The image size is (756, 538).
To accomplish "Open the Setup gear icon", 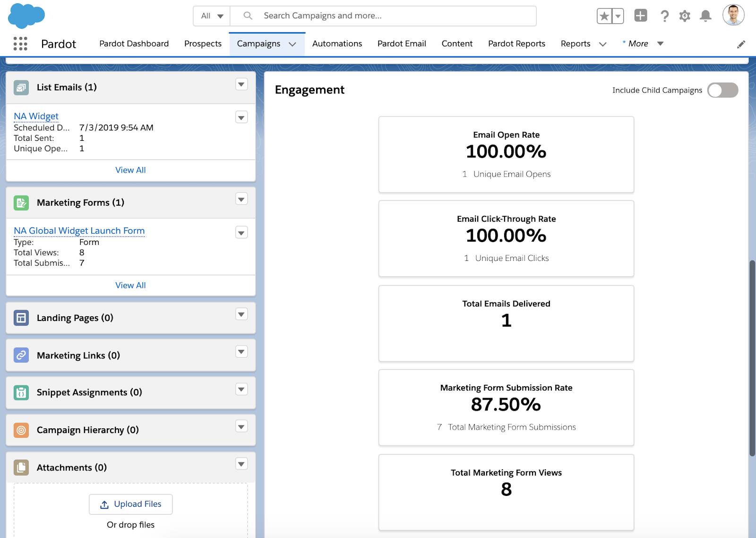I will (x=685, y=16).
